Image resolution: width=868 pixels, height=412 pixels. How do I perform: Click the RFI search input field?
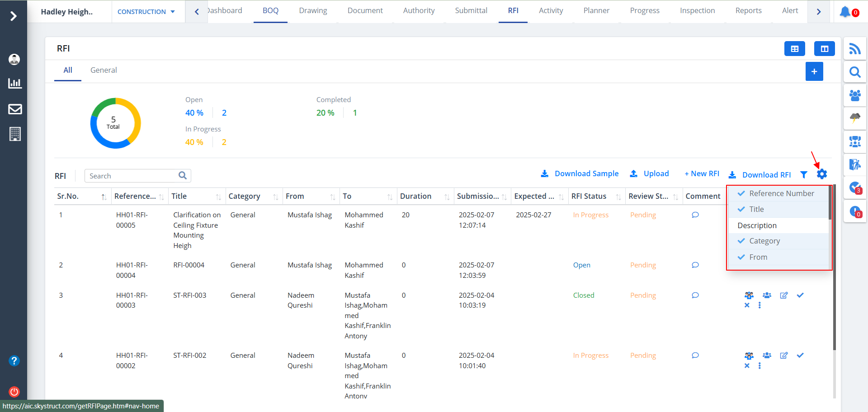(x=133, y=176)
